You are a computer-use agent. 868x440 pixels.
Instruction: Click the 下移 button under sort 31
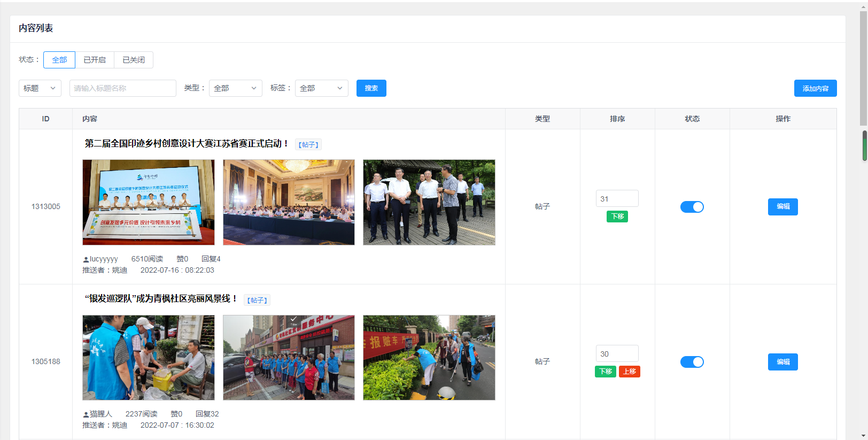click(x=617, y=217)
